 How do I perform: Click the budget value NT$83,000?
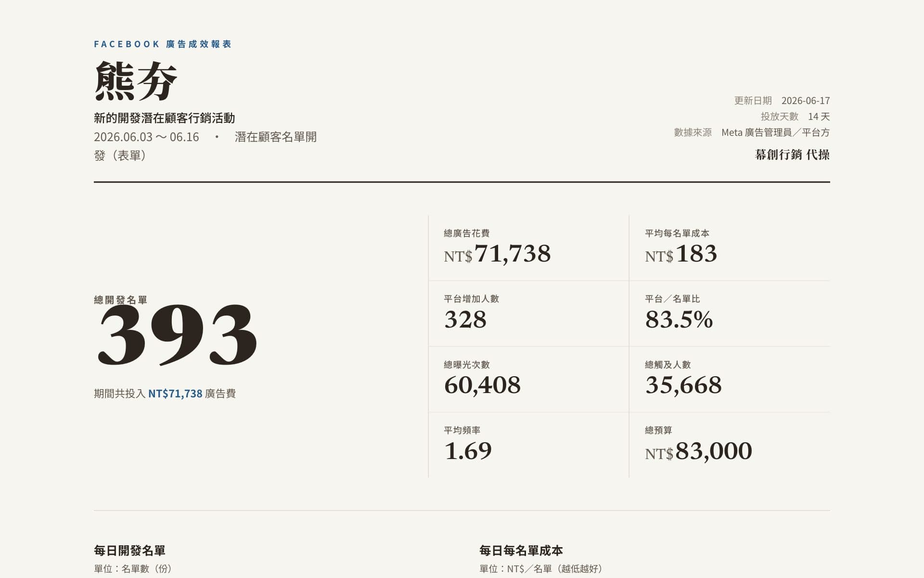pos(698,451)
